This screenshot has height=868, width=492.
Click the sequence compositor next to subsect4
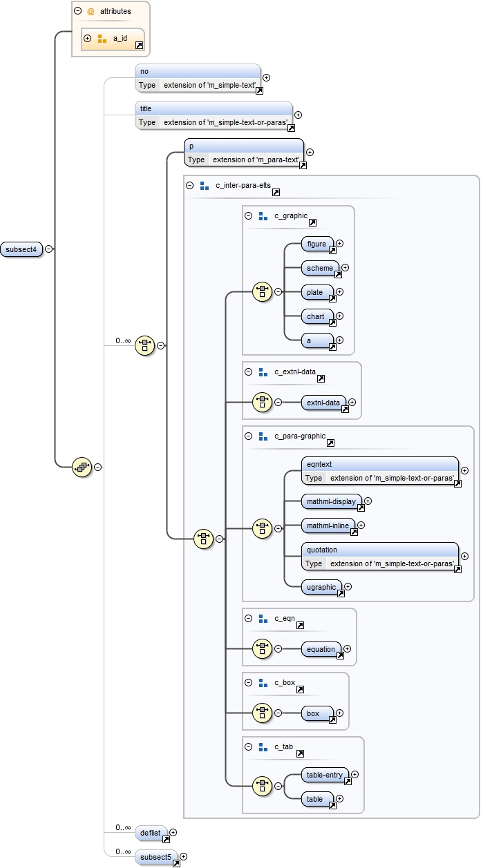(x=82, y=467)
